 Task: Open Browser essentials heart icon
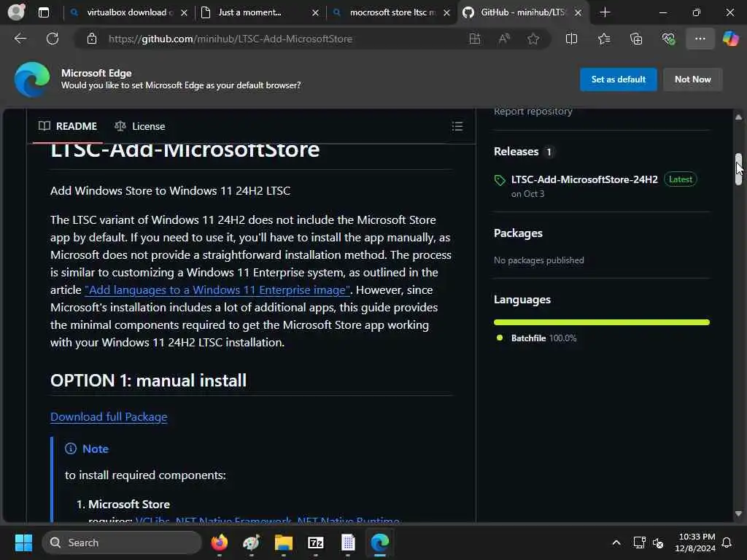668,39
